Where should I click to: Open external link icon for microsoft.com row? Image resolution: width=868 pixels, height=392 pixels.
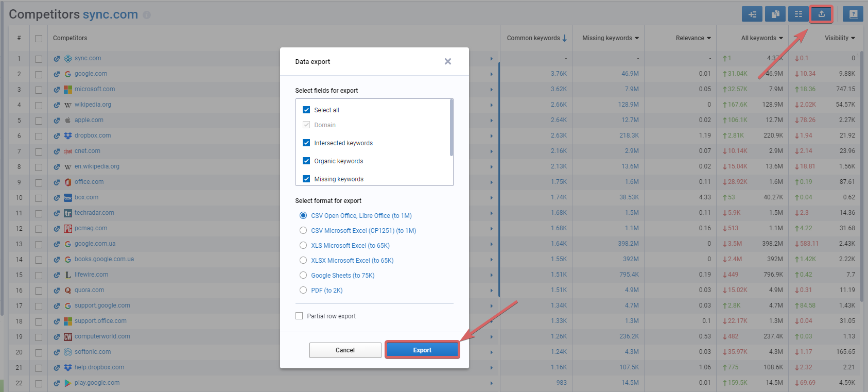[57, 90]
